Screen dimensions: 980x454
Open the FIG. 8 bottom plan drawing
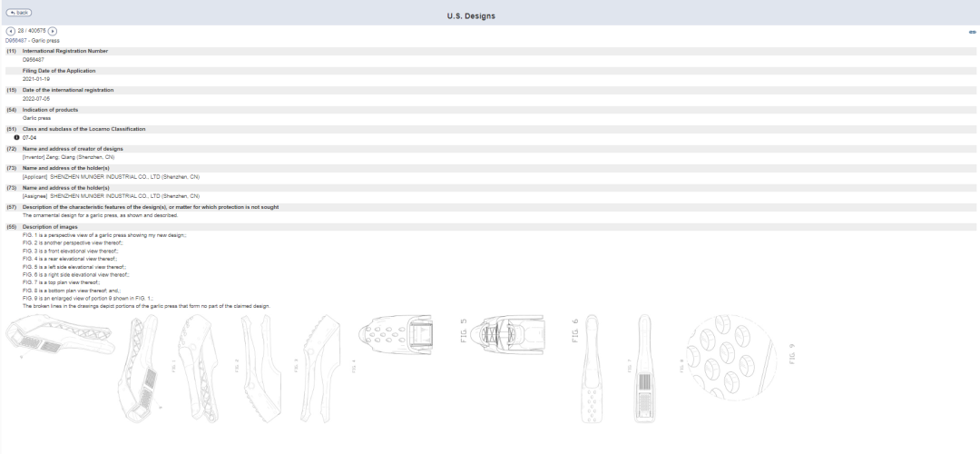(x=660, y=369)
